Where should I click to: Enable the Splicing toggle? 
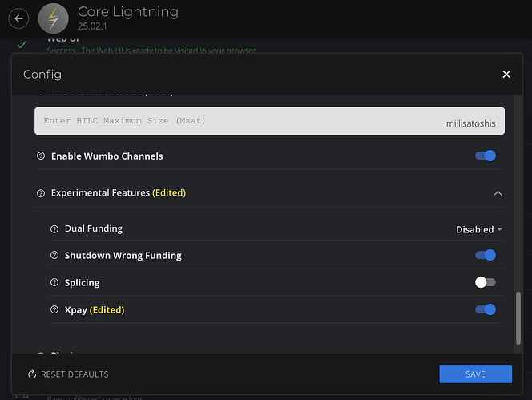coord(486,282)
